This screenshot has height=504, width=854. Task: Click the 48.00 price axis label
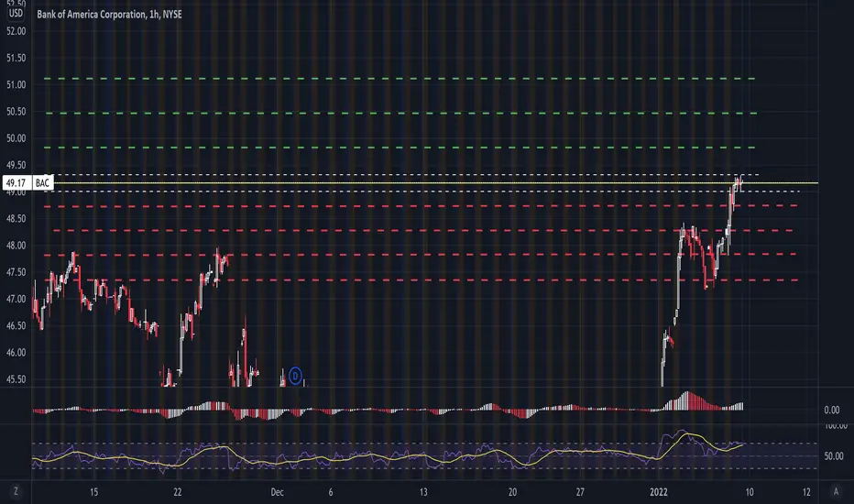[x=16, y=246]
